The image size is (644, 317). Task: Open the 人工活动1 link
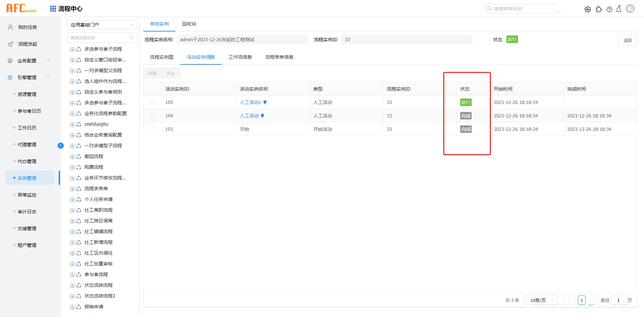coord(250,102)
